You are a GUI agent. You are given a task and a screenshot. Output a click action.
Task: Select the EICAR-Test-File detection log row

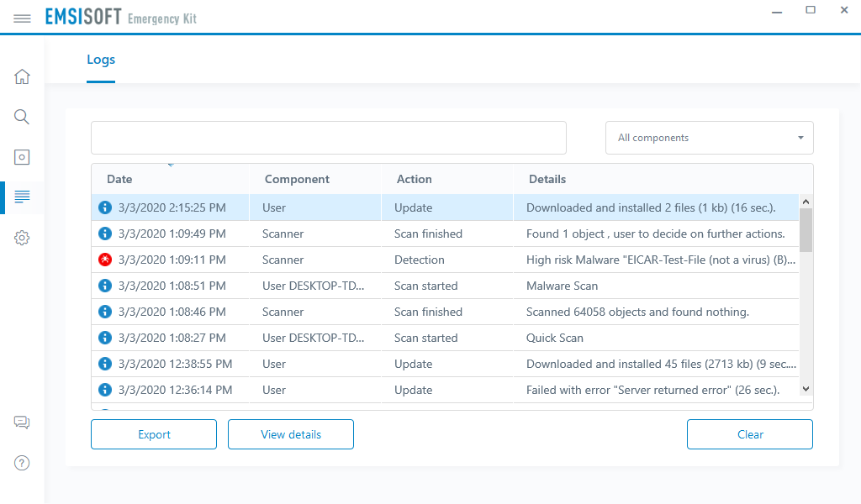[446, 260]
